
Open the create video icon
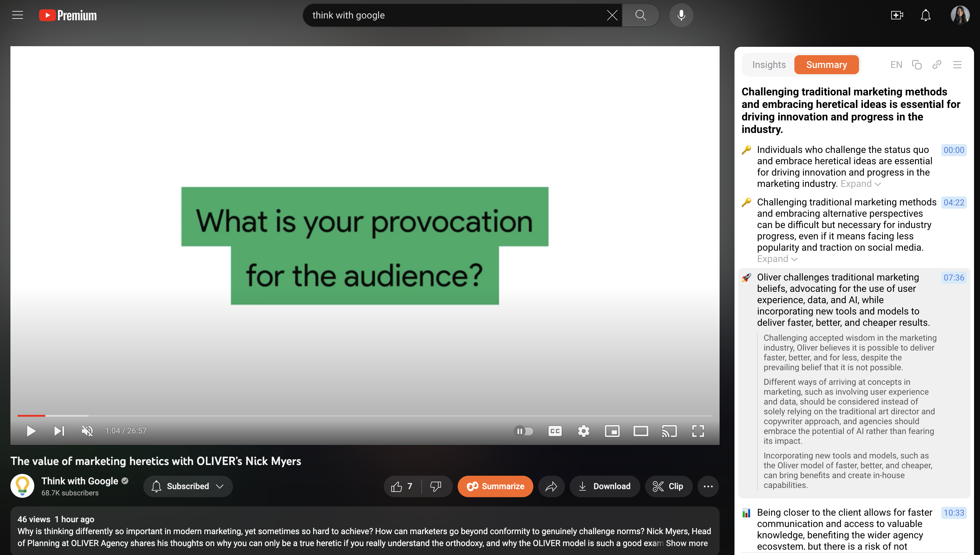point(897,15)
